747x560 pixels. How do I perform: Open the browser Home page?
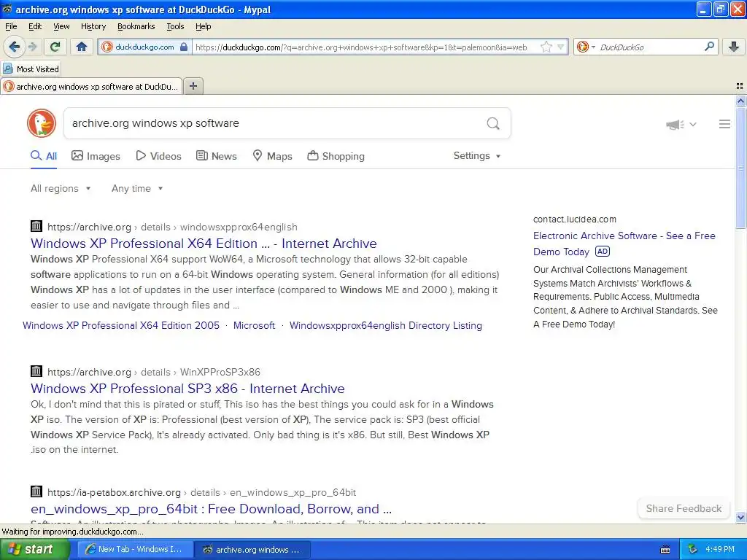(82, 47)
